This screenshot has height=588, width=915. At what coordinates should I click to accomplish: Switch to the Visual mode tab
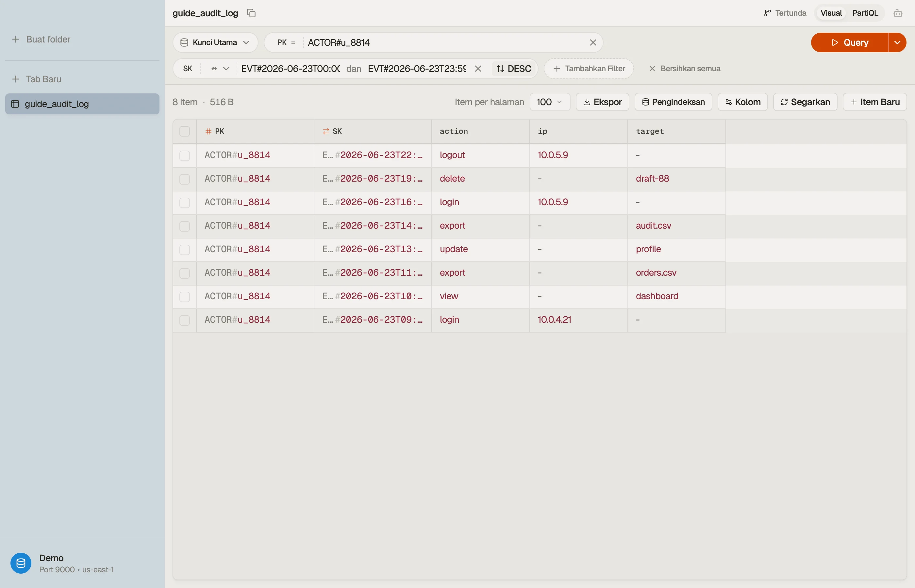tap(831, 13)
